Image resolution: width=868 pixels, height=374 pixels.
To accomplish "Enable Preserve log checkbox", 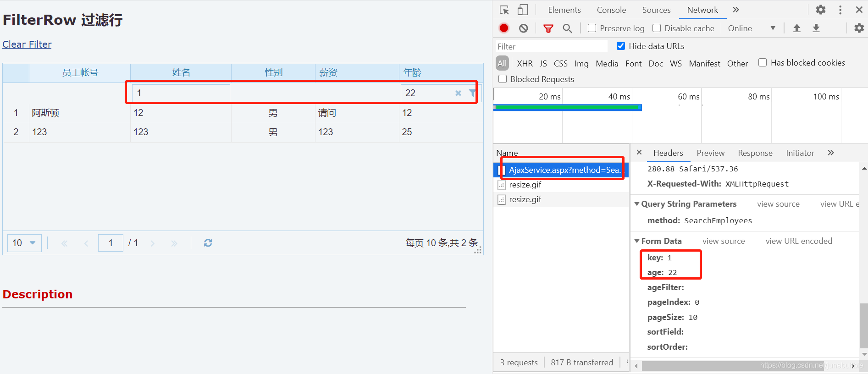I will coord(592,28).
